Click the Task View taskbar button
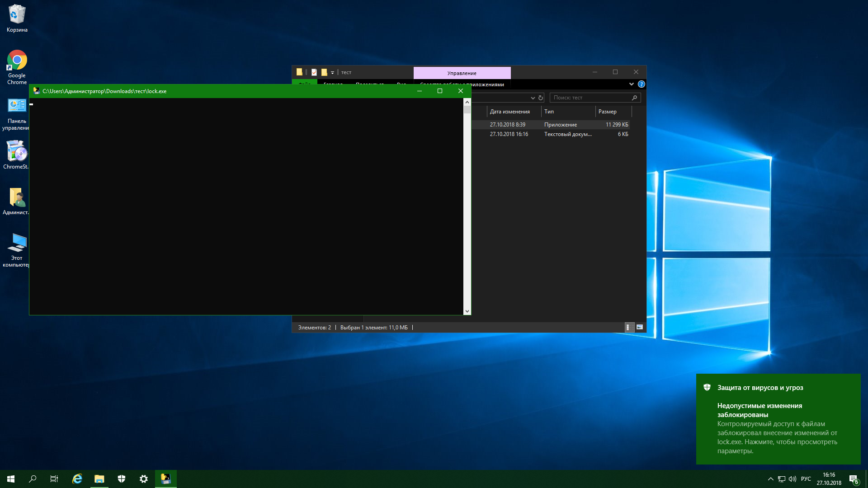Viewport: 868px width, 488px height. 54,479
